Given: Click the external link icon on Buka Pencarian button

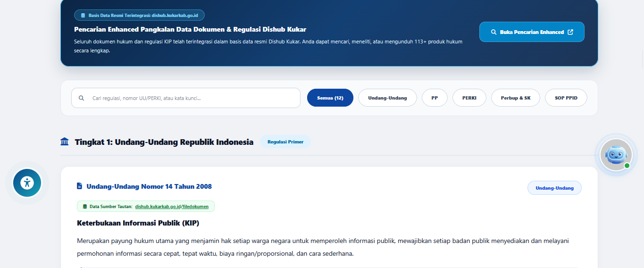Looking at the screenshot, I should click(570, 32).
